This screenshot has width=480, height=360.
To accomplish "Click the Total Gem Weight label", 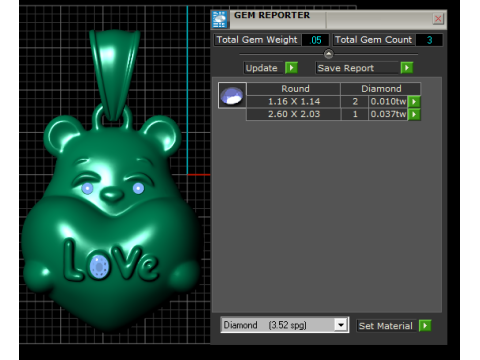I will click(x=257, y=40).
